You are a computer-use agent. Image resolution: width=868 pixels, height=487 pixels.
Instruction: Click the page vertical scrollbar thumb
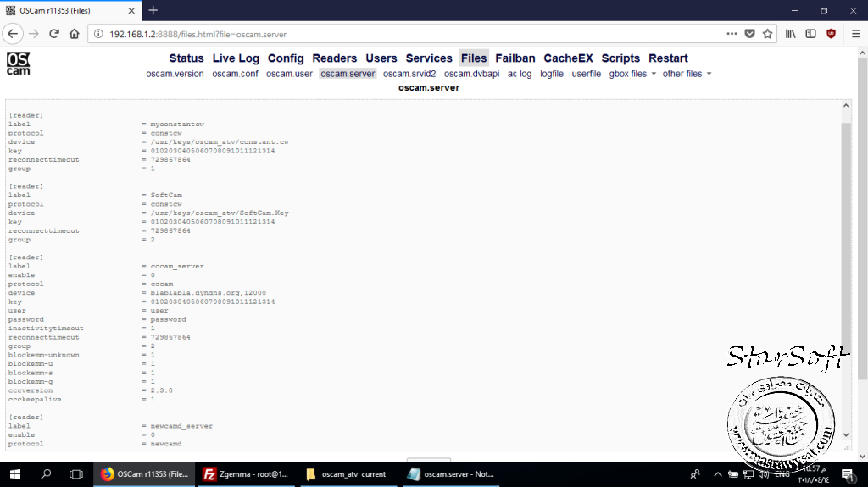862,219
